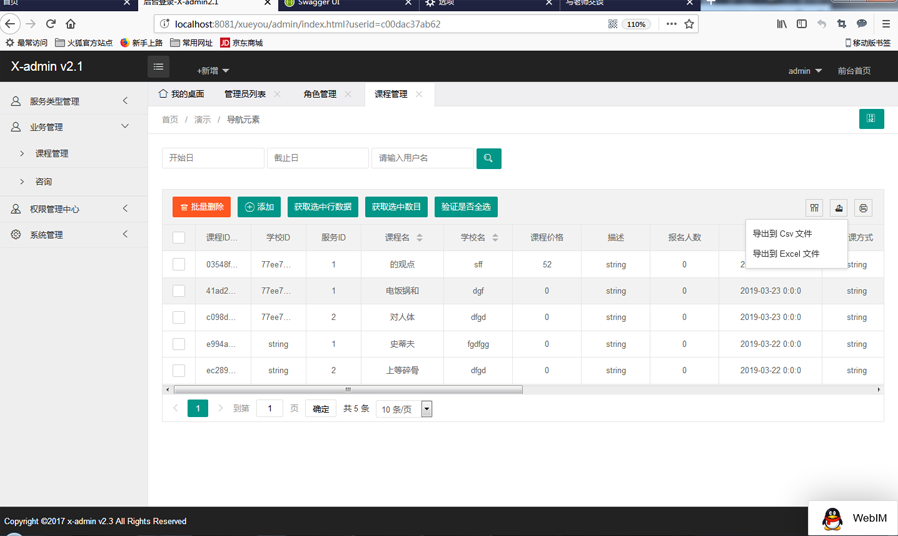Click the 批量删除 button
The width and height of the screenshot is (898, 536).
202,207
